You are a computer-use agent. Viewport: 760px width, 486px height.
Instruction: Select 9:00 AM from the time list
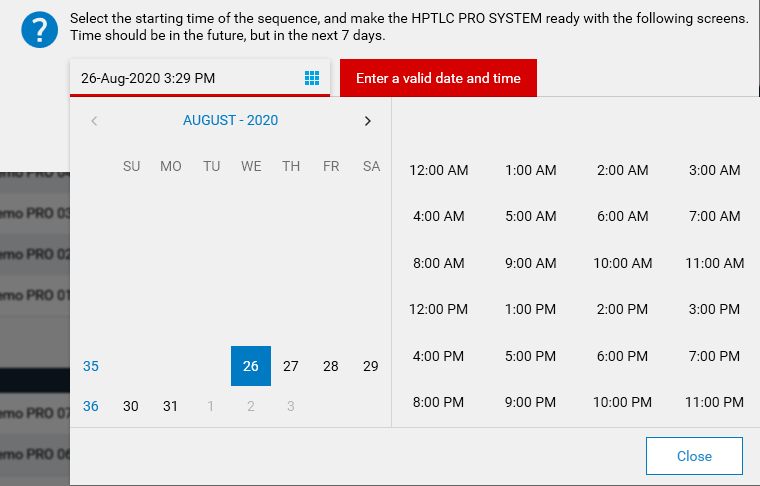point(531,263)
